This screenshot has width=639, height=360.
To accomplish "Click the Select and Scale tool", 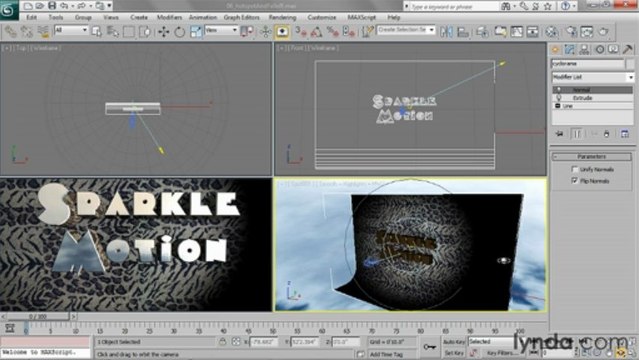I will [196, 31].
